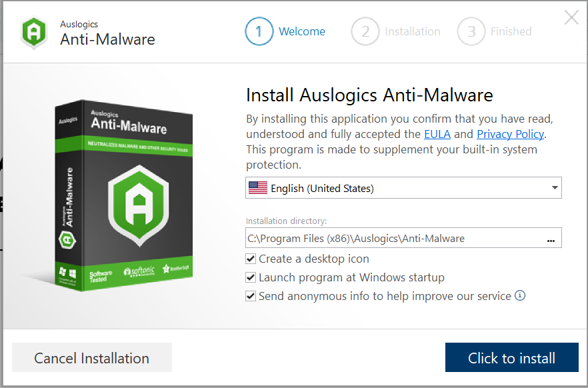The height and width of the screenshot is (388, 588).
Task: Click the info icon next to anonymous info option
Action: (x=519, y=295)
